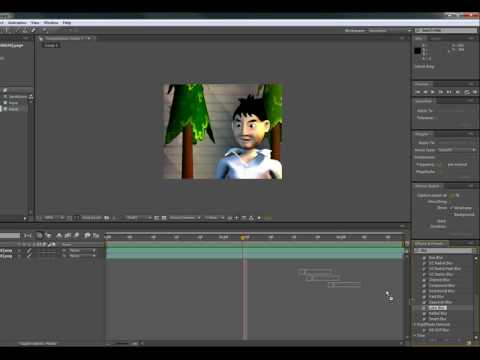Screen dimensions: 480x360
Task: Open magnification ratio dropdown in viewer
Action: 53,218
